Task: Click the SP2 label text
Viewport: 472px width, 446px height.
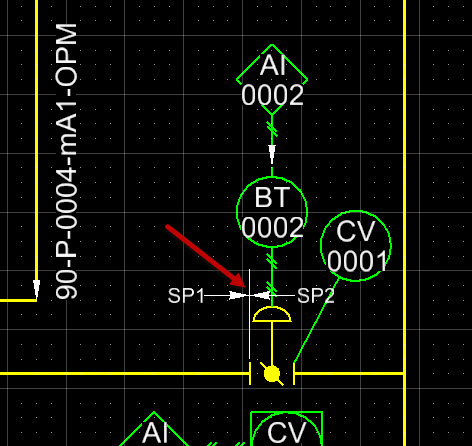Action: coord(316,295)
